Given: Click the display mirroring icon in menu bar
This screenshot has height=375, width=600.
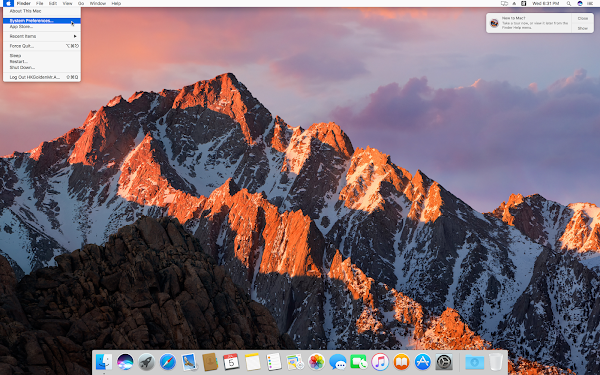Looking at the screenshot, I should click(x=504, y=3).
